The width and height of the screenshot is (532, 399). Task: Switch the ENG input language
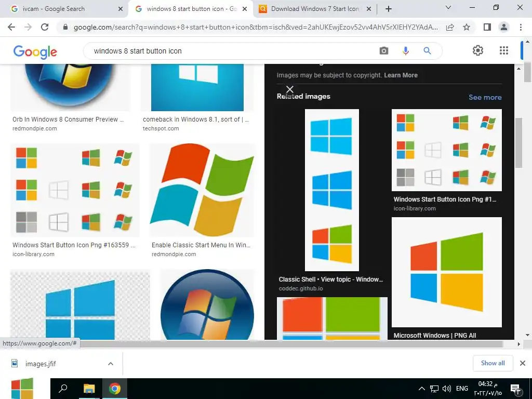tap(462, 389)
